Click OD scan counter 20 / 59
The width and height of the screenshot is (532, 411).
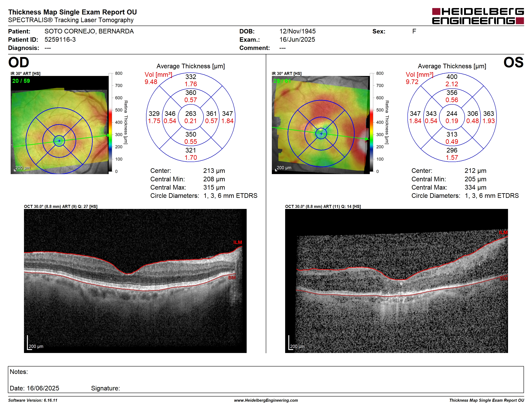pos(21,81)
